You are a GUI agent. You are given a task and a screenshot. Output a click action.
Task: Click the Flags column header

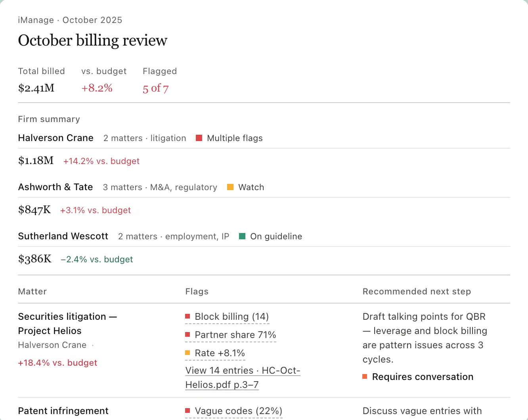197,292
